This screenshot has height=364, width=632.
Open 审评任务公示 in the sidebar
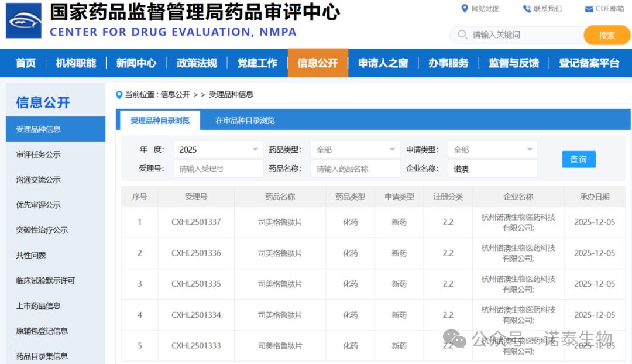click(39, 154)
